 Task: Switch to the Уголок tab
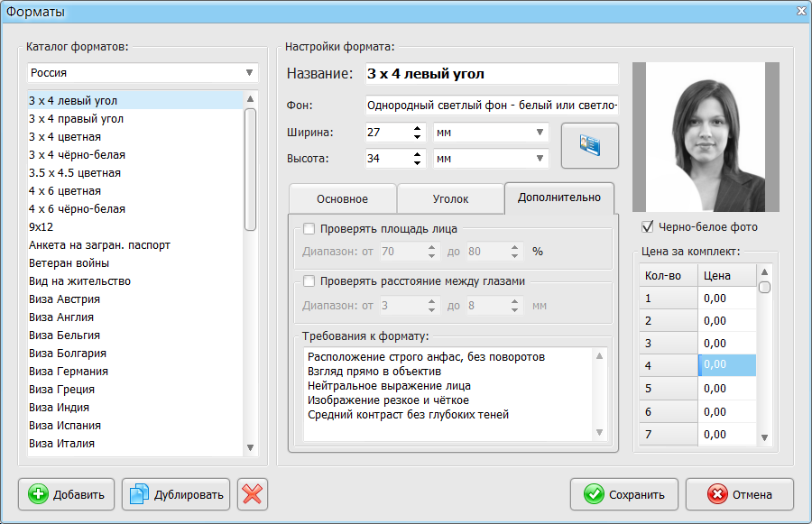point(450,198)
